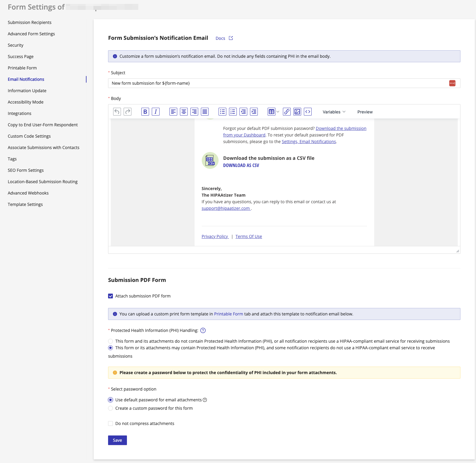This screenshot has width=476, height=463.
Task: Click the Save button
Action: point(117,440)
